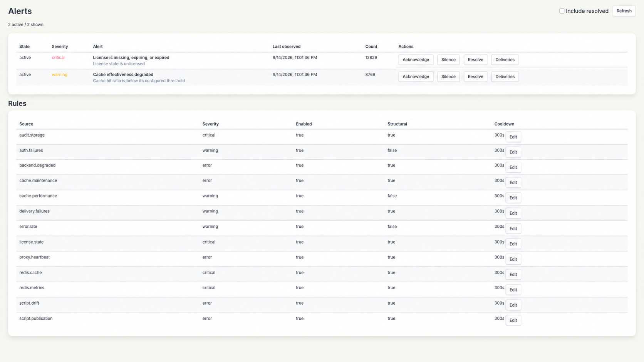Edit the proxy.heartbeat rule
The height and width of the screenshot is (362, 644).
pos(513,259)
